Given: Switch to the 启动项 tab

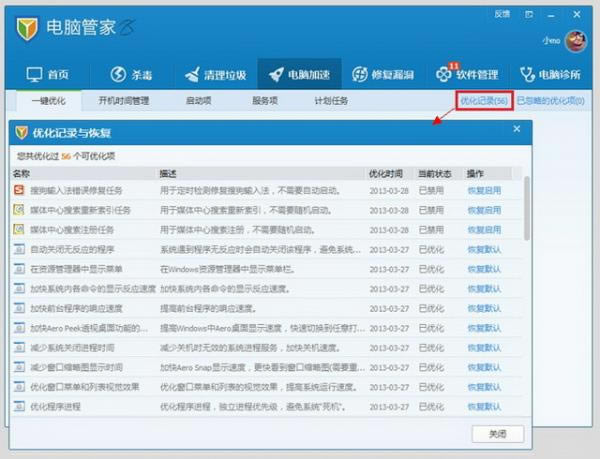Looking at the screenshot, I should pyautogui.click(x=197, y=101).
